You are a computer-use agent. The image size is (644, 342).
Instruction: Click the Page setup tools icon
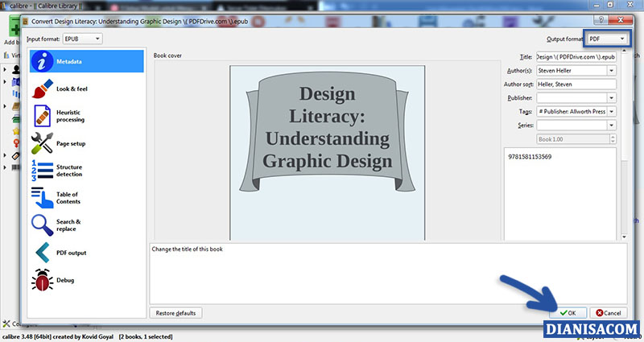click(x=42, y=143)
